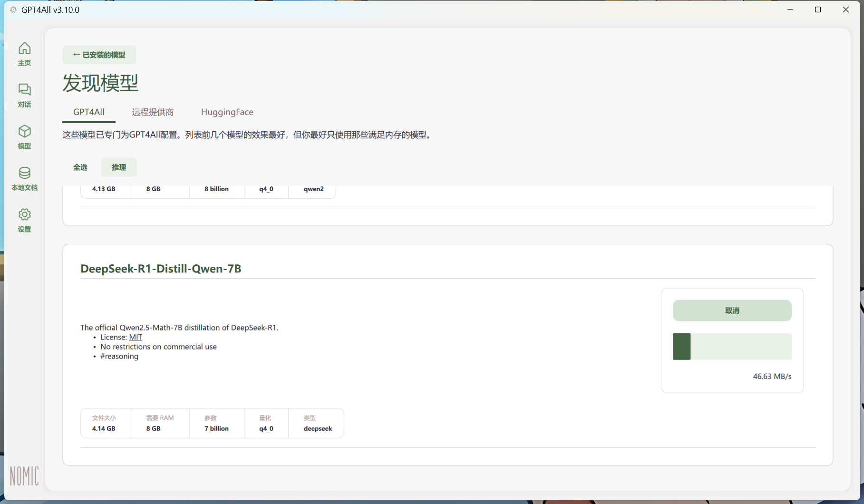Go back via 已安装的模型 button
Viewport: 864px width, 504px height.
click(x=99, y=55)
